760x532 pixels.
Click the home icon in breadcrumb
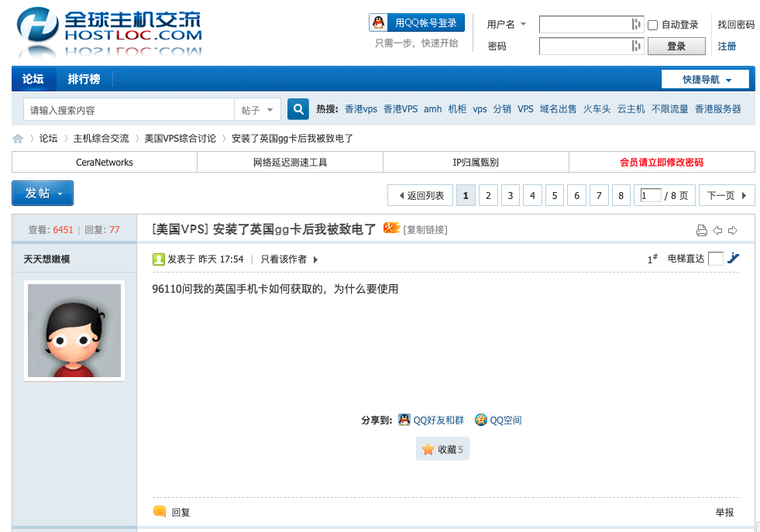point(18,139)
